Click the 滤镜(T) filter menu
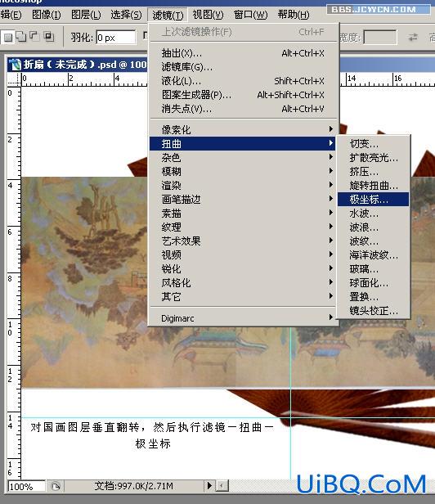The image size is (435, 504). [168, 15]
